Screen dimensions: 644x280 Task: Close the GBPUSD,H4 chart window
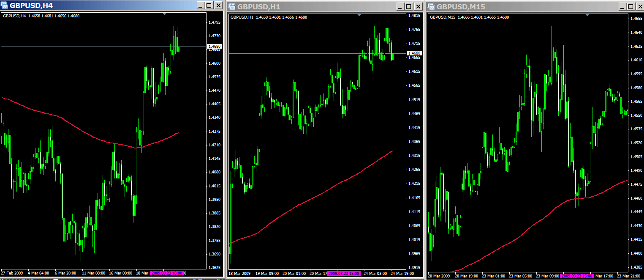[x=218, y=5]
